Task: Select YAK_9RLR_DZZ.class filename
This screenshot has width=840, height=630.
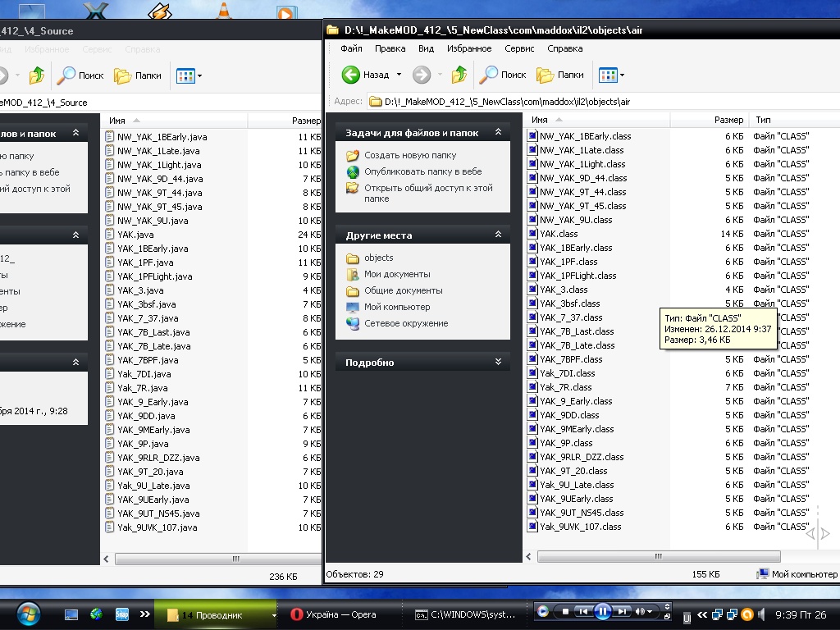Action: point(582,457)
